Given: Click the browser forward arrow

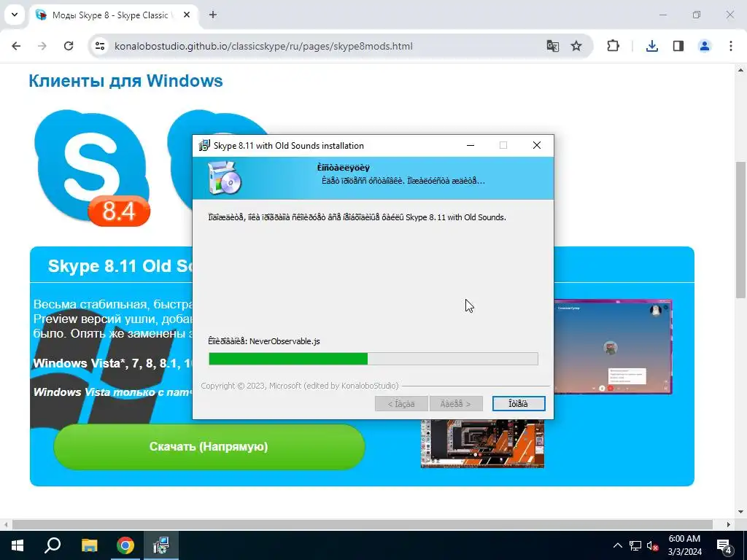Looking at the screenshot, I should 42,46.
